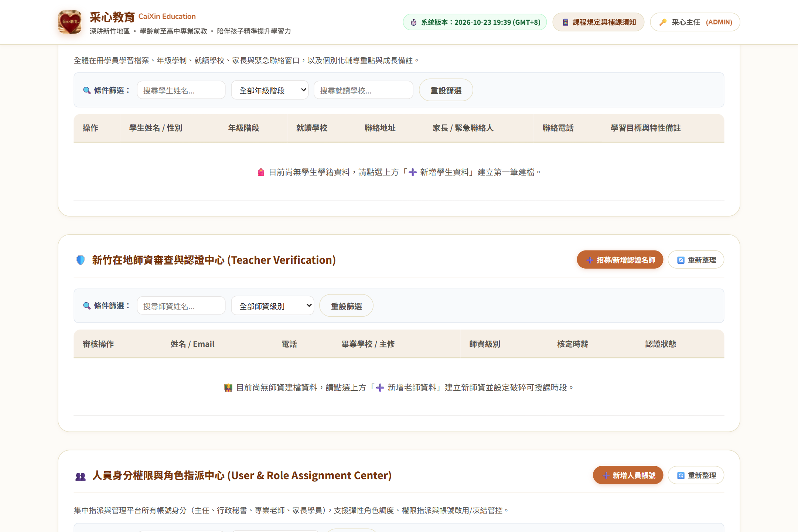Click 新增人員帳號 to add a user
Image resolution: width=798 pixels, height=532 pixels.
click(628, 475)
